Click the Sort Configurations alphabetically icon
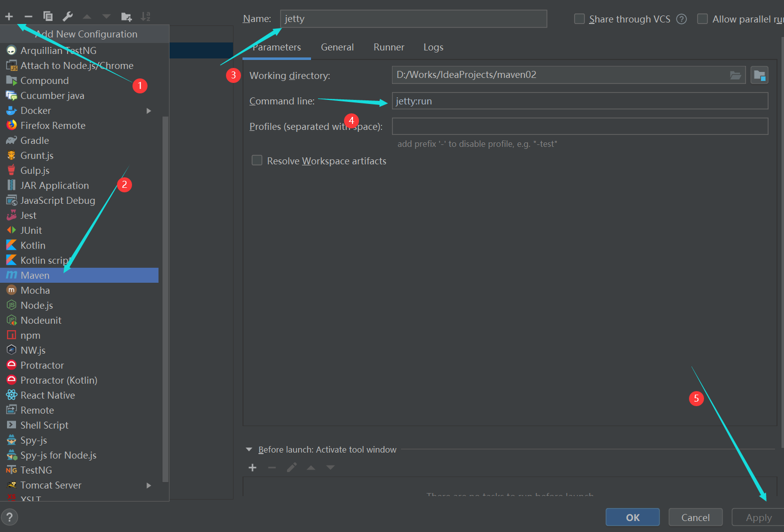Screen dimensions: 784x532 point(145,16)
